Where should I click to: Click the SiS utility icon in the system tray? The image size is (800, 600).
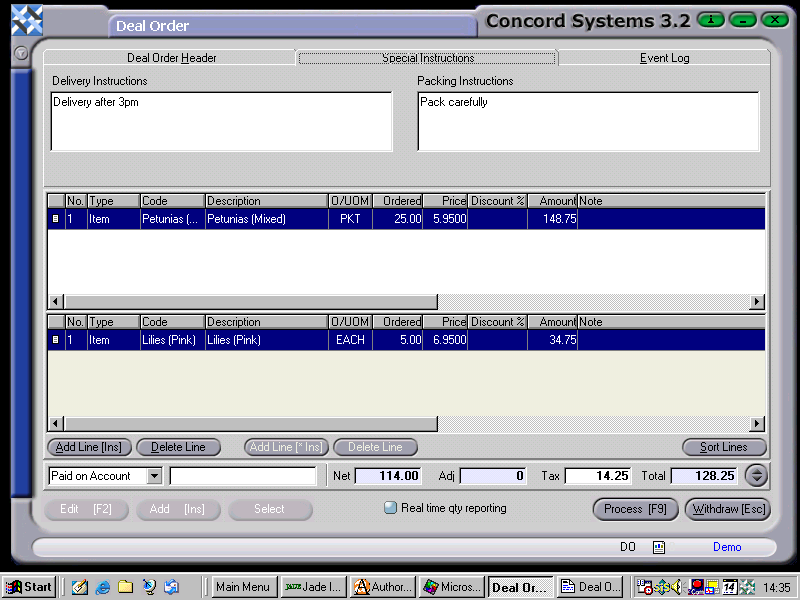point(661,587)
